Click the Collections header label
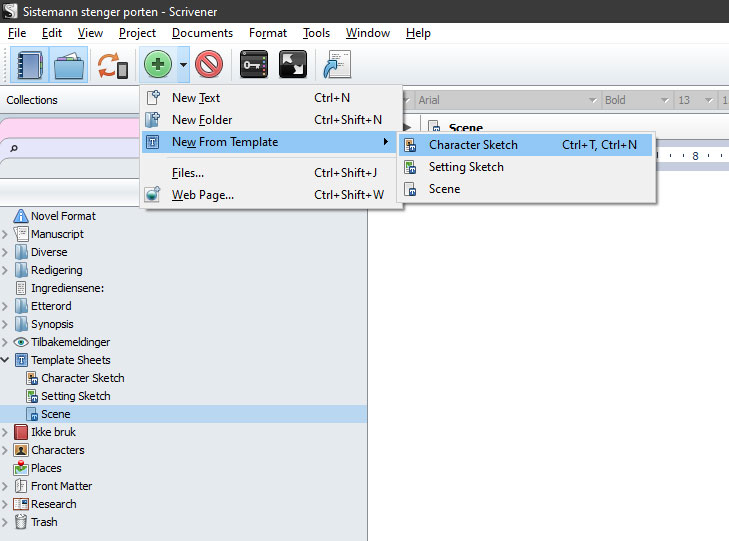Viewport: 729px width, 541px height. pos(32,100)
